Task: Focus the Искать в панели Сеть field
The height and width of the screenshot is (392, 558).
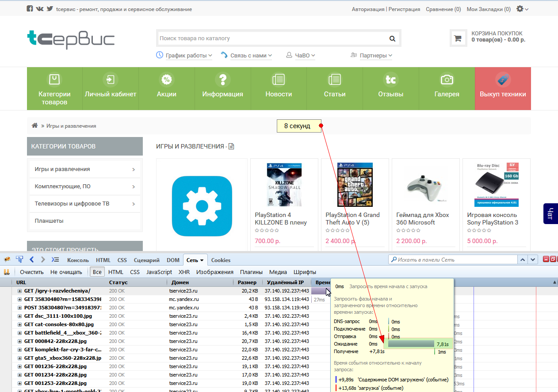Action: (452, 259)
